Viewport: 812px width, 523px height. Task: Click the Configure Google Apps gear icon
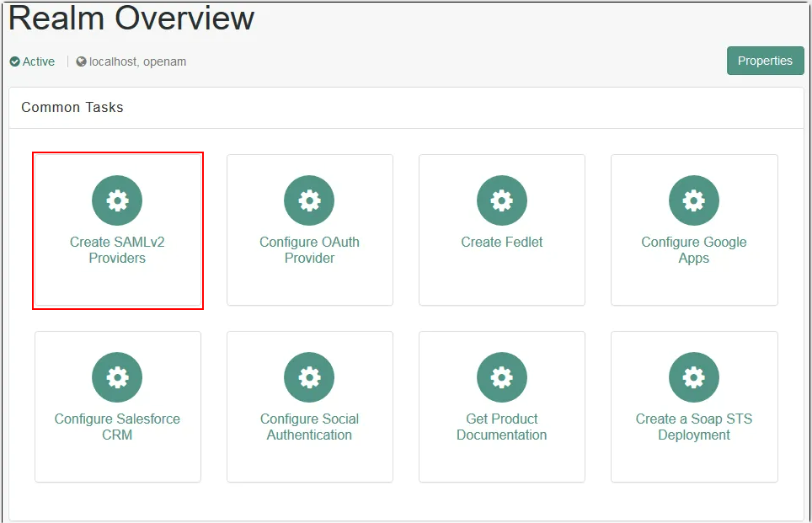point(693,200)
